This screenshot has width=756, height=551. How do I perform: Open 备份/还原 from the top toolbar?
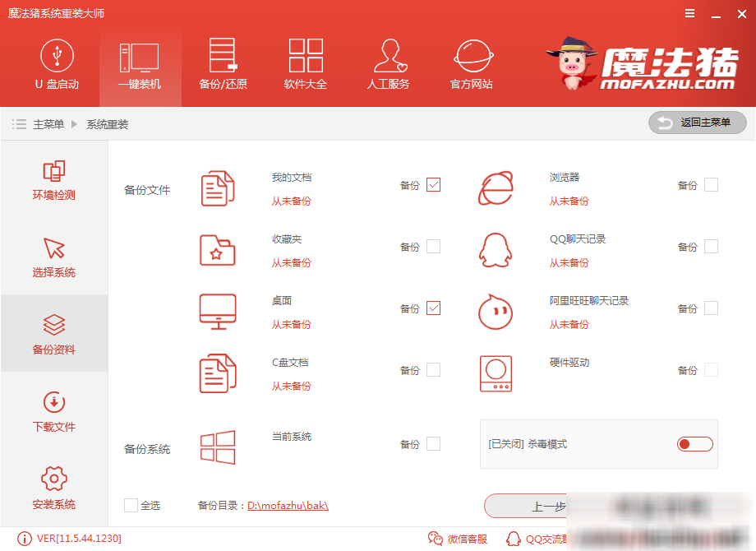223,66
